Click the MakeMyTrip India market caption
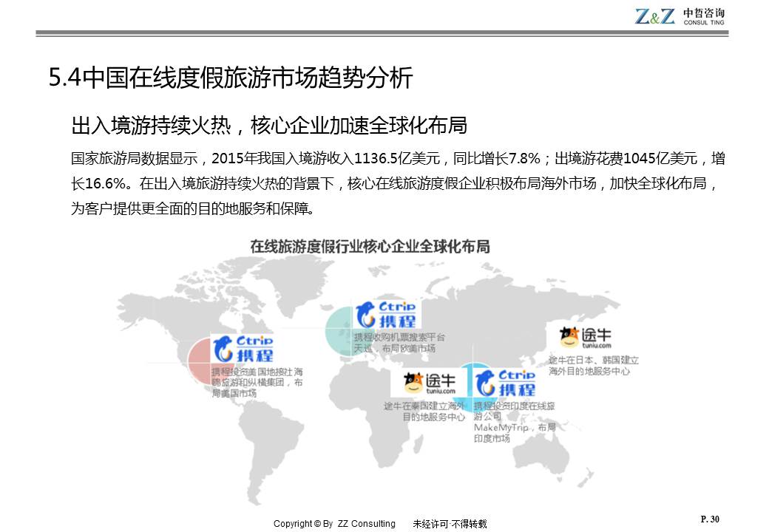The height and width of the screenshot is (532, 769). tap(515, 422)
